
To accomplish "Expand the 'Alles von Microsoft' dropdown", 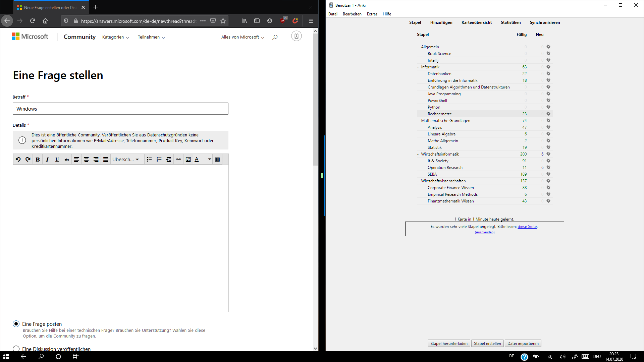I will coord(243,37).
